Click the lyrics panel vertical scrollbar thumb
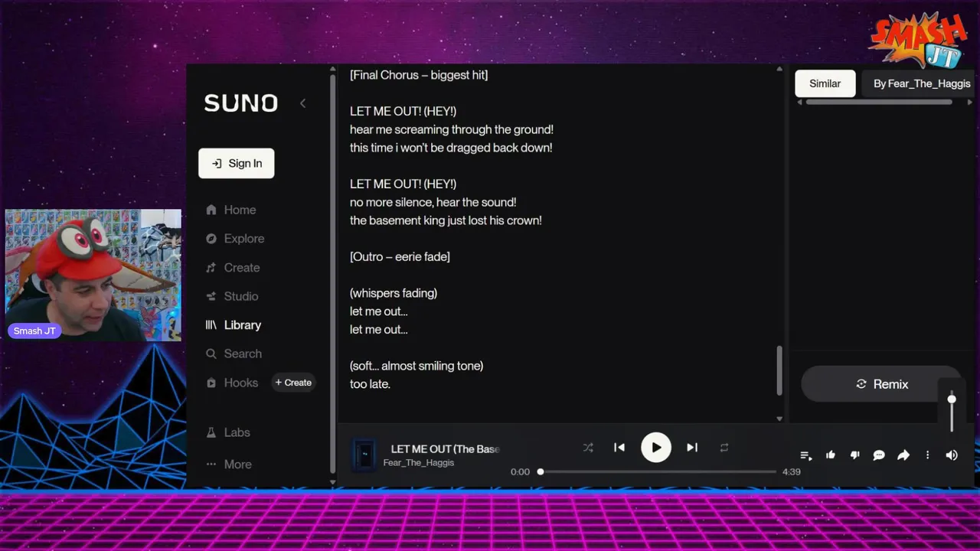Screen dimensions: 980x551 point(779,370)
